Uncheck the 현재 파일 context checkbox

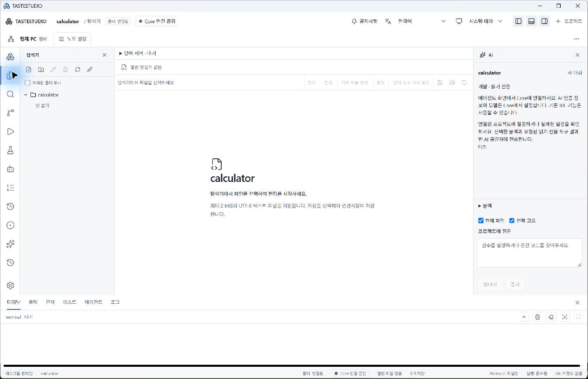(481, 221)
